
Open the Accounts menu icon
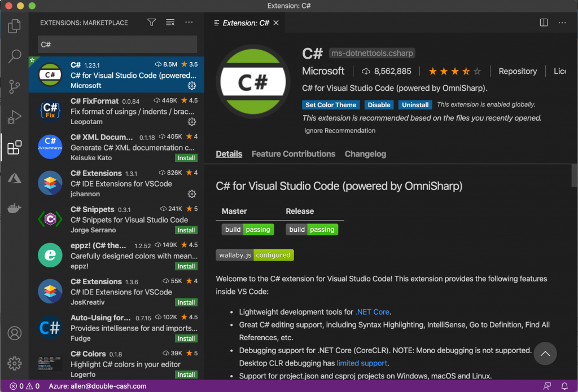15,333
